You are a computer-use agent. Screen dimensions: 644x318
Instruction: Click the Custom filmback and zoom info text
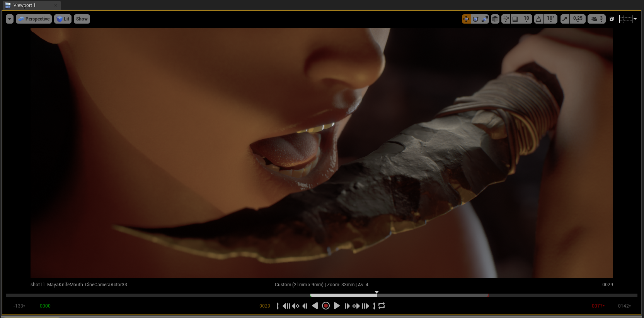coord(322,285)
